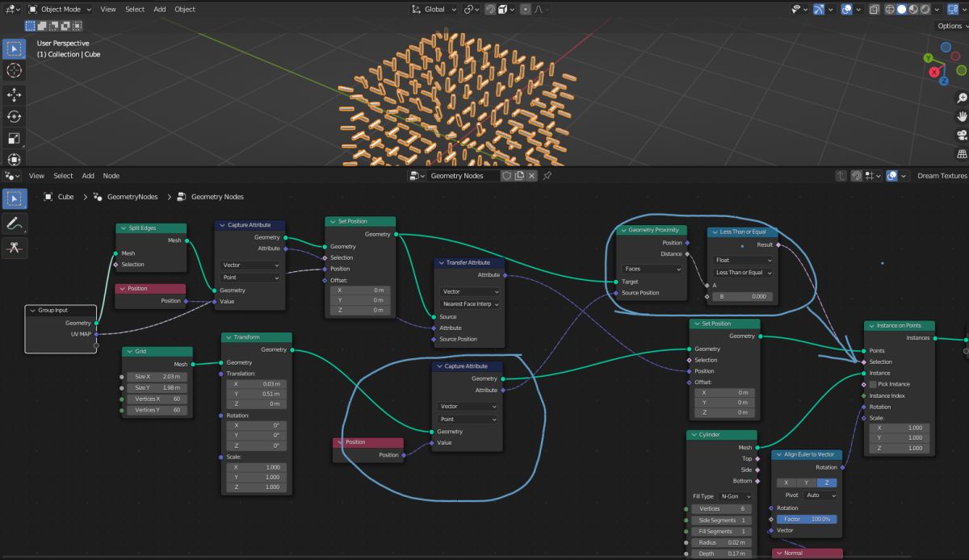
Task: Click X axis button in Align Euler node
Action: click(x=786, y=483)
